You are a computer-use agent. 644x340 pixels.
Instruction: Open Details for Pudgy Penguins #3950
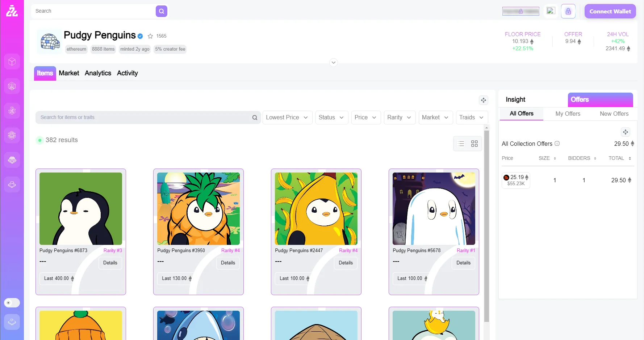click(x=228, y=263)
